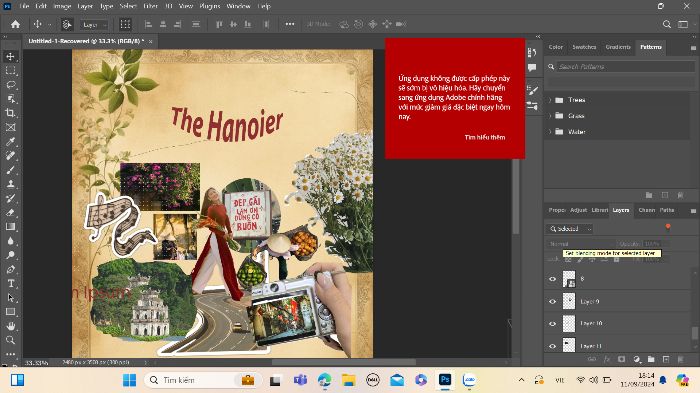Select the Pen tool
Image resolution: width=700 pixels, height=393 pixels.
pos(11,269)
